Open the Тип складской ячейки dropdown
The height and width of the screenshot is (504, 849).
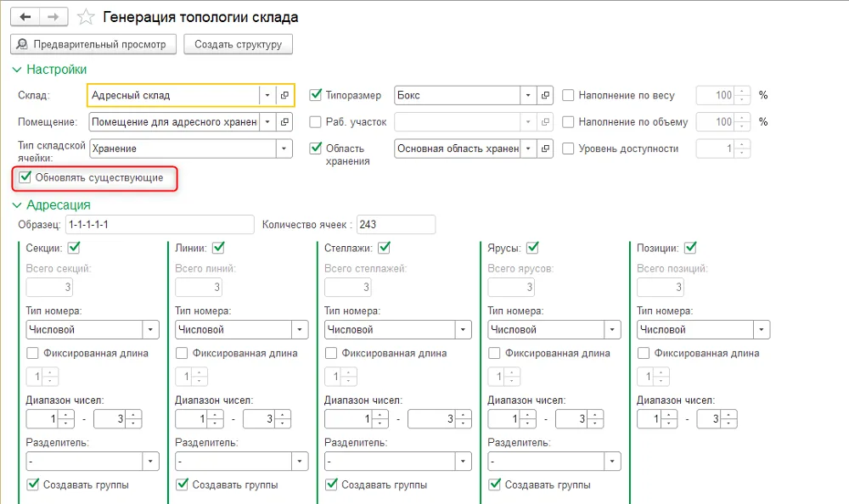pos(284,148)
